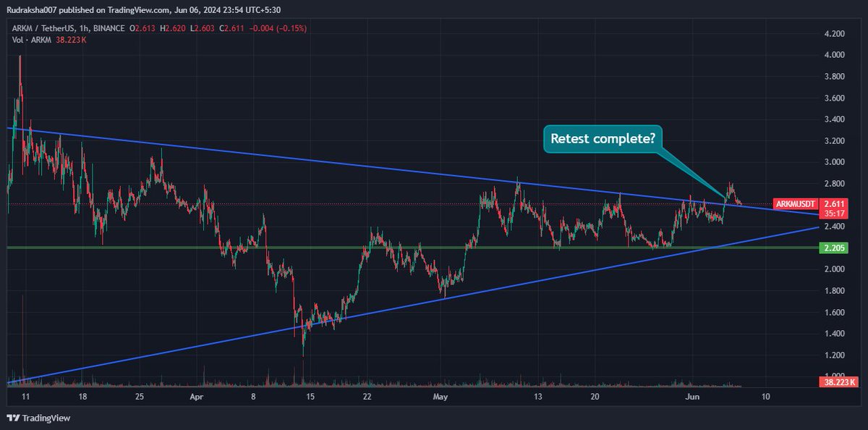The height and width of the screenshot is (430, 868).
Task: Click the Rudraksha007 author name link
Action: click(x=33, y=10)
